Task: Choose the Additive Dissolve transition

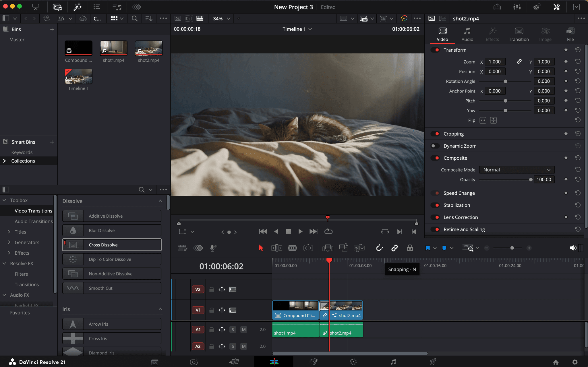Action: [112, 216]
